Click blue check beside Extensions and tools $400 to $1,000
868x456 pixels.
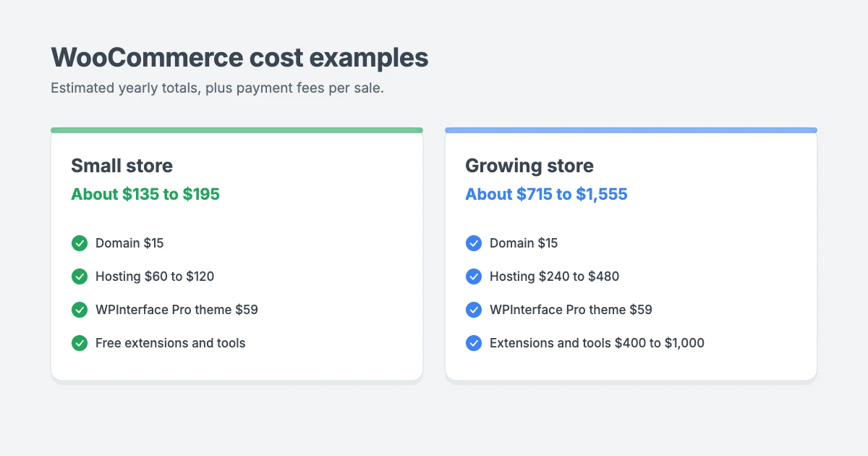click(474, 343)
